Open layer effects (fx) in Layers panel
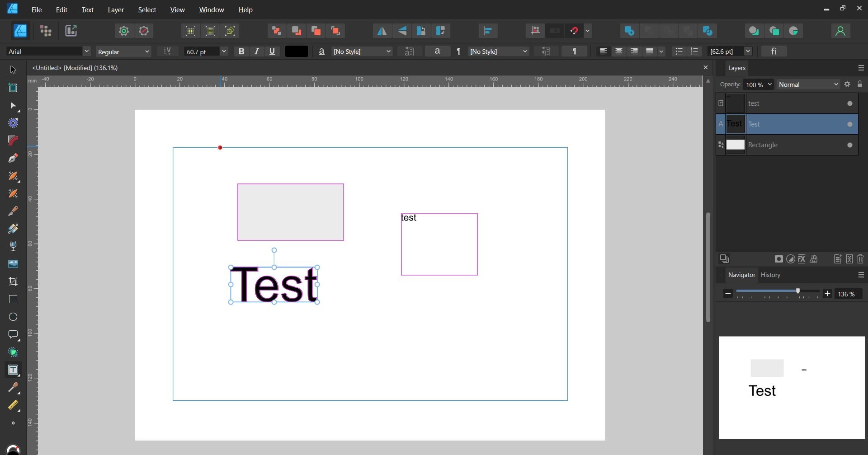 [802, 259]
